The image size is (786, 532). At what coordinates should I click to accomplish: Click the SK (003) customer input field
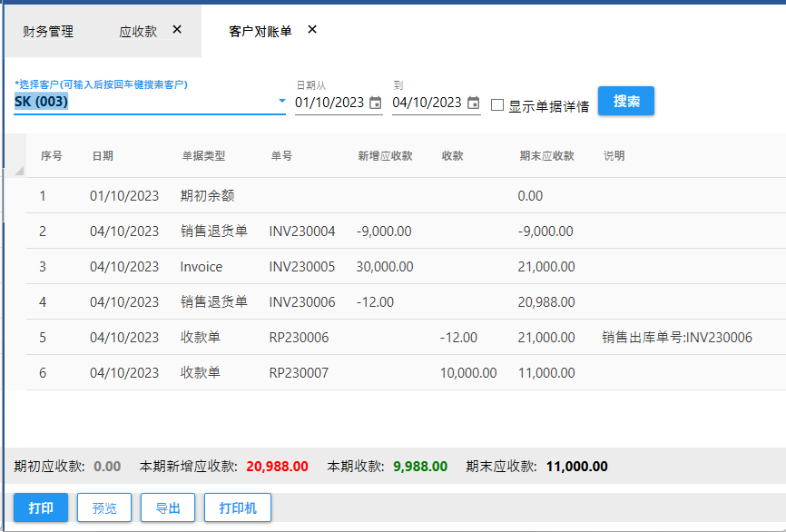click(136, 102)
